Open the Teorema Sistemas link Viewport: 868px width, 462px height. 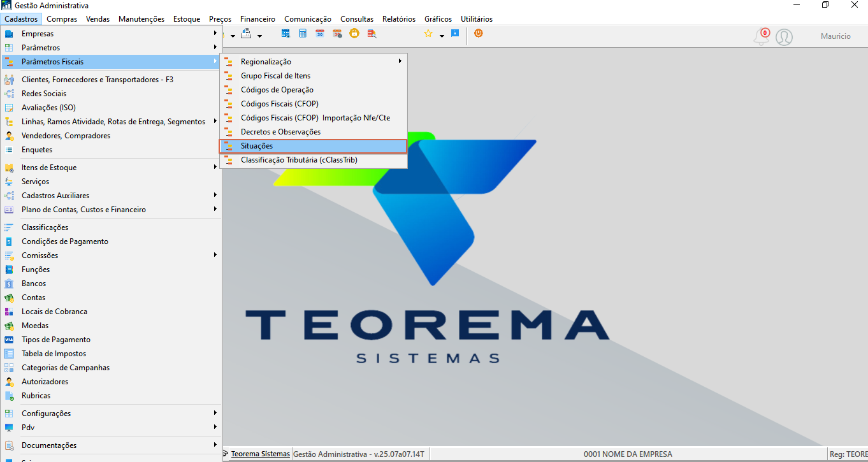(x=261, y=454)
